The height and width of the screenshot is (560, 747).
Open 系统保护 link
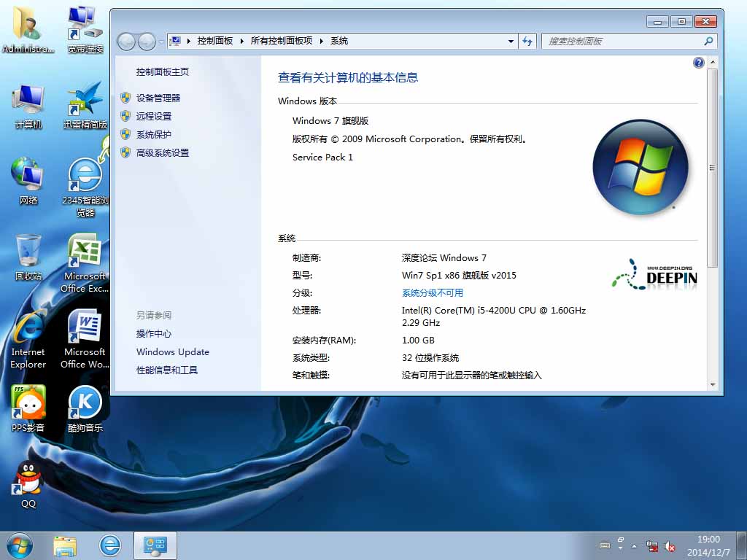coord(154,135)
